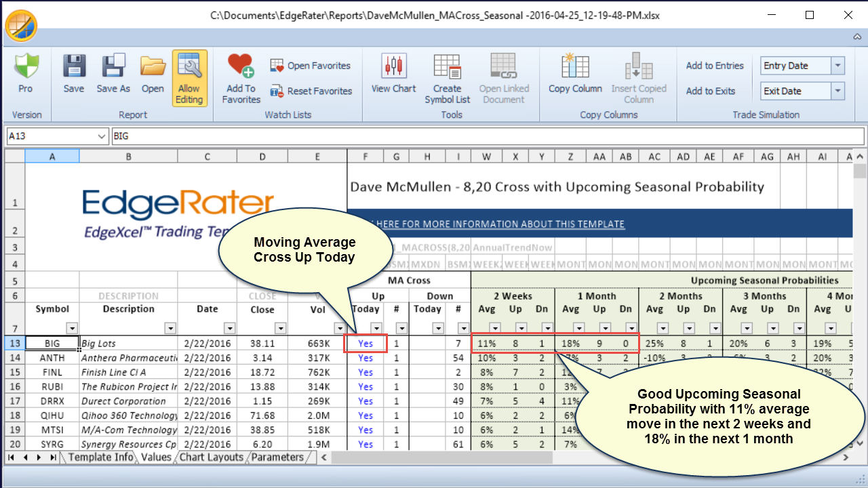The width and height of the screenshot is (868, 488).
Task: Select the close value 71.68
Action: click(262, 415)
